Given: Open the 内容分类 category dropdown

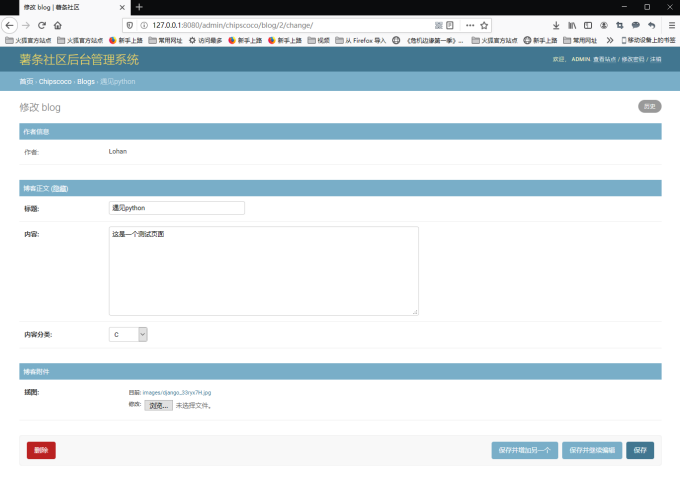Looking at the screenshot, I should click(x=128, y=334).
